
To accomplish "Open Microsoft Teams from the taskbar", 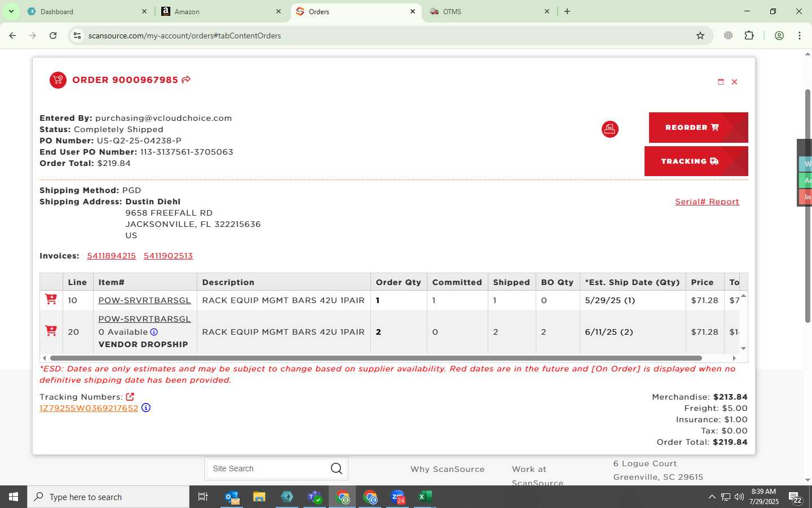I will (x=315, y=497).
